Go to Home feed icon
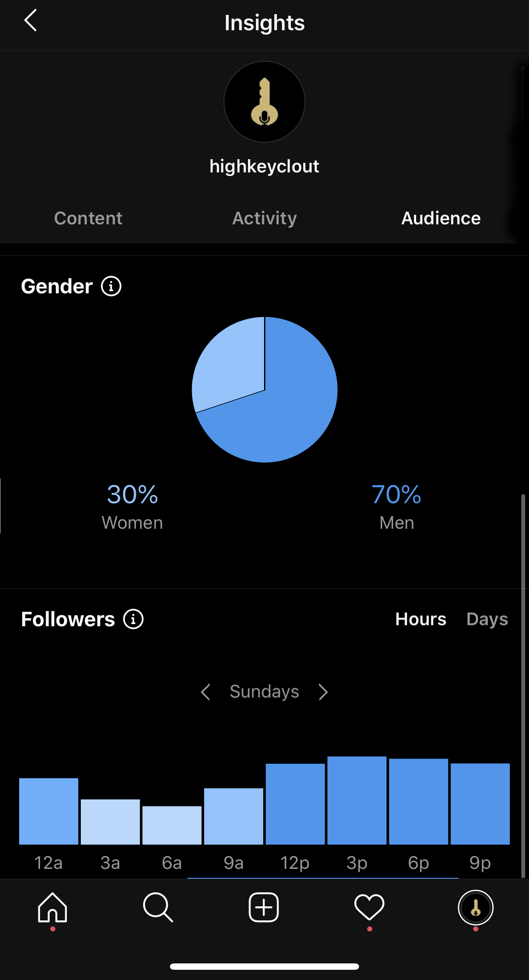The height and width of the screenshot is (980, 529). point(52,907)
